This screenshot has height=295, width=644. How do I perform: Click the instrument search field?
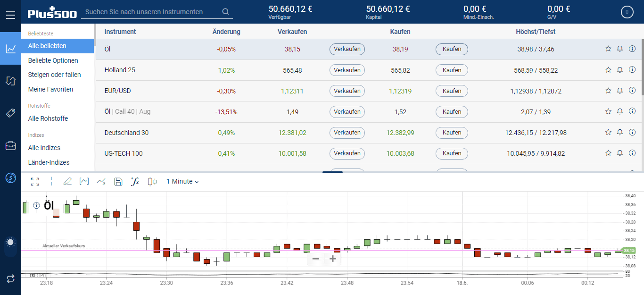tap(151, 12)
